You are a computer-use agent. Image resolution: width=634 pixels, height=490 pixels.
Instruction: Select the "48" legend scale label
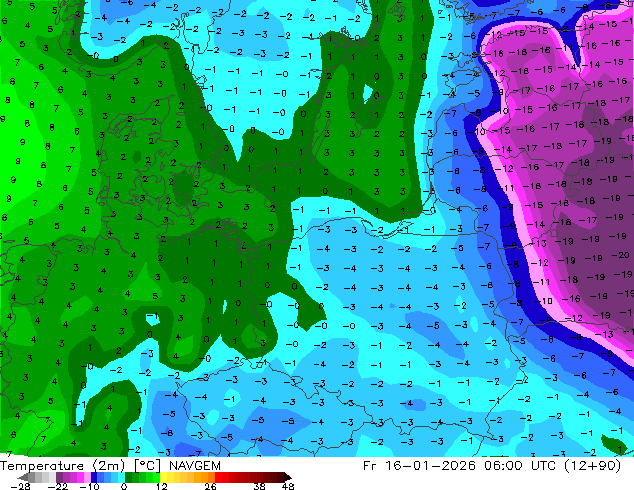coord(288,486)
